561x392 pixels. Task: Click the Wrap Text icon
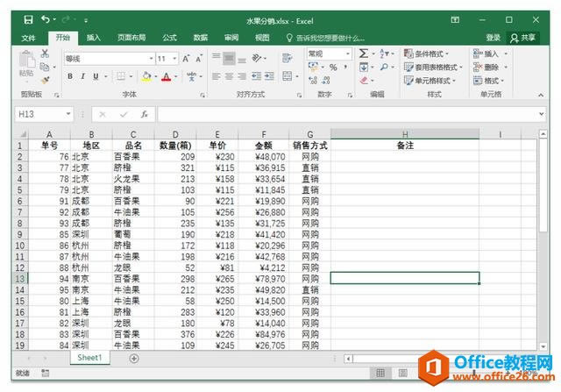[x=287, y=58]
